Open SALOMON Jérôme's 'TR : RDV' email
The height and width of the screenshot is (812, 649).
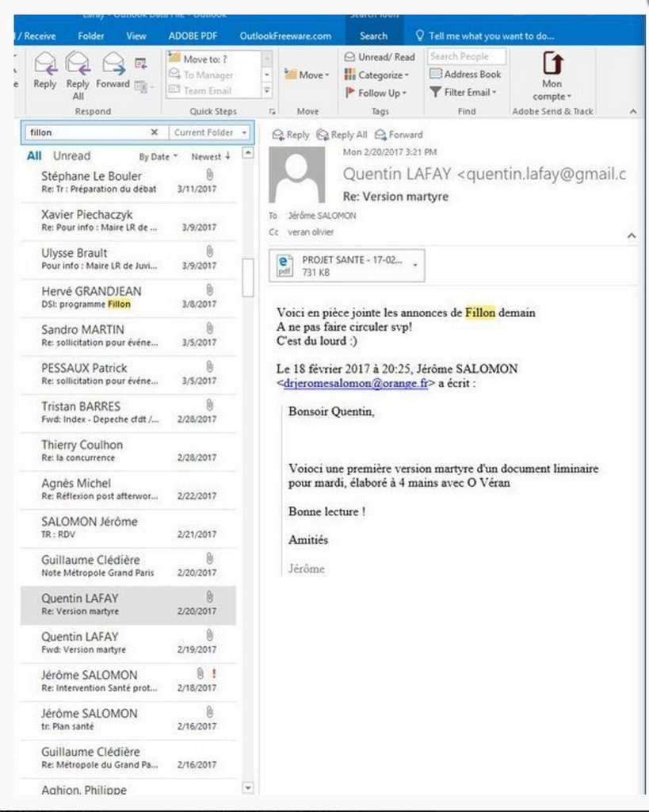click(x=128, y=527)
